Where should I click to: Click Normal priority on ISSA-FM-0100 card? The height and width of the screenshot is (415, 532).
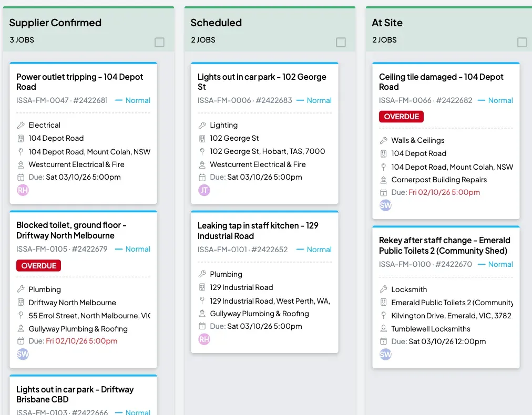tap(495, 264)
